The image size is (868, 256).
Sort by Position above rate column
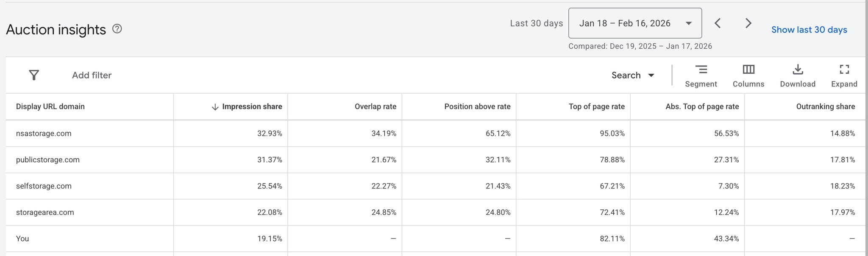point(477,107)
